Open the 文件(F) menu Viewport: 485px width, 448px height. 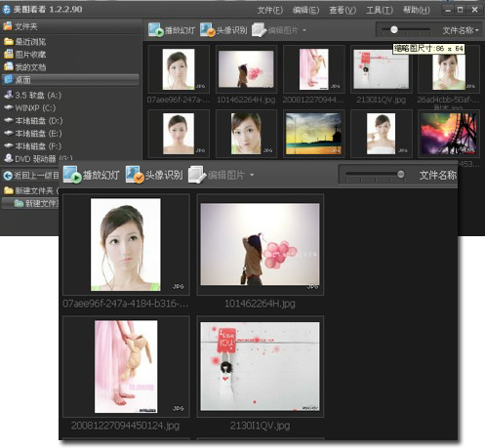[x=269, y=10]
